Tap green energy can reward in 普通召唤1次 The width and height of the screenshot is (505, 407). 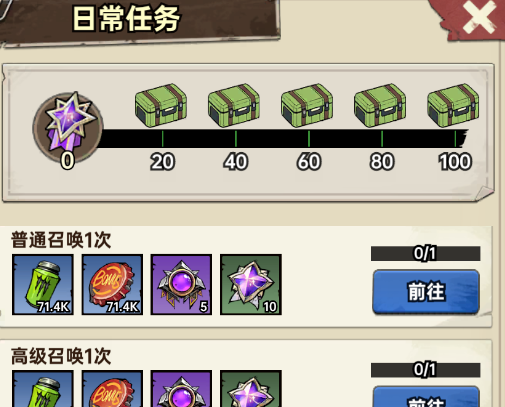43,285
